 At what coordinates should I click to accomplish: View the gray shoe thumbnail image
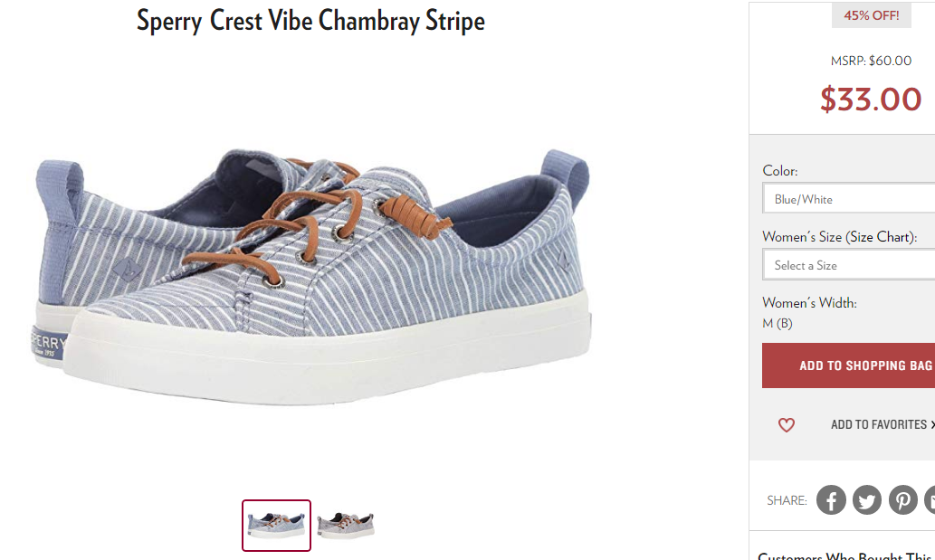tap(346, 526)
